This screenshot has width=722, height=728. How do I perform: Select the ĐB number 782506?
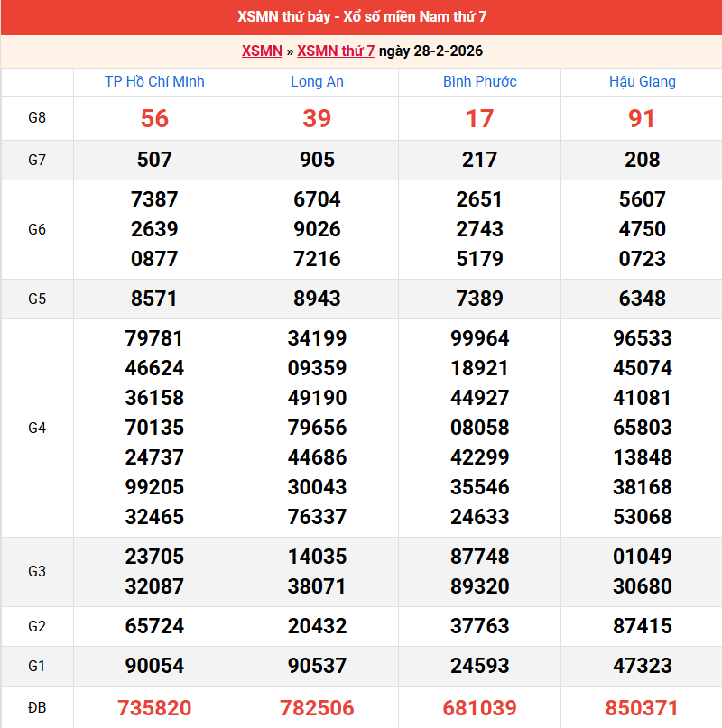click(317, 708)
